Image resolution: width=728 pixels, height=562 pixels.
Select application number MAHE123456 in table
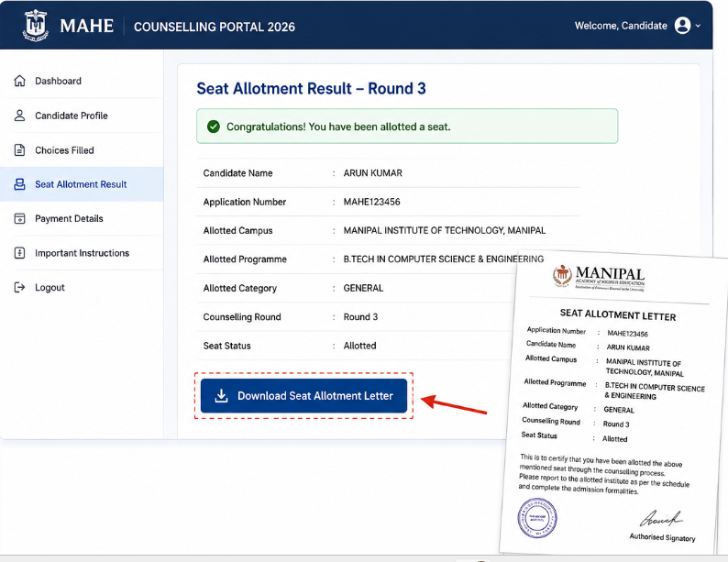tap(371, 202)
